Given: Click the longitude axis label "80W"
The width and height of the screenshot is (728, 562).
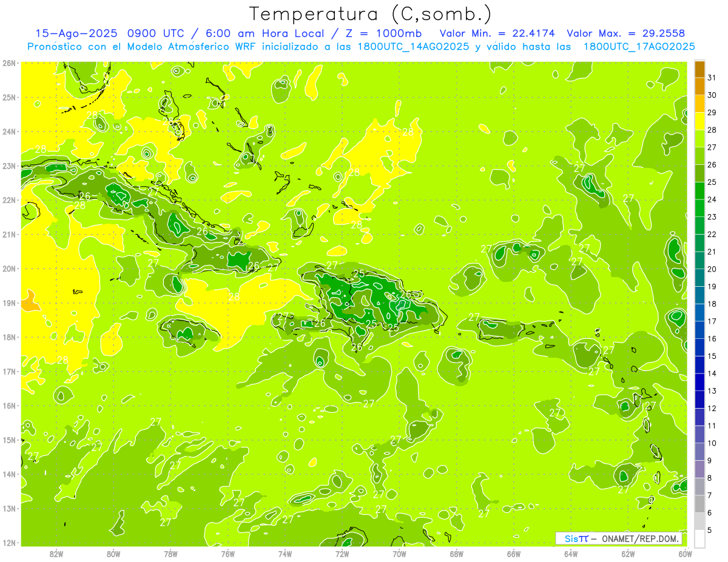Looking at the screenshot, I should tap(113, 554).
